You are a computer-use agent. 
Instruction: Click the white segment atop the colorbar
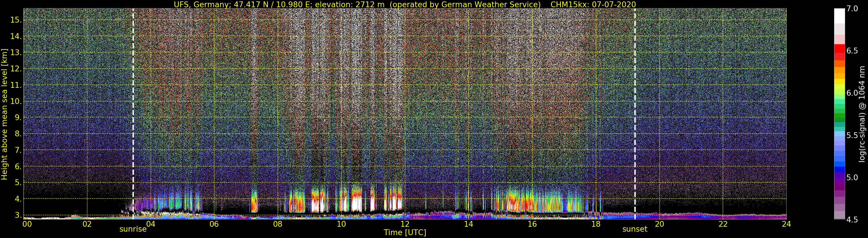(839, 16)
